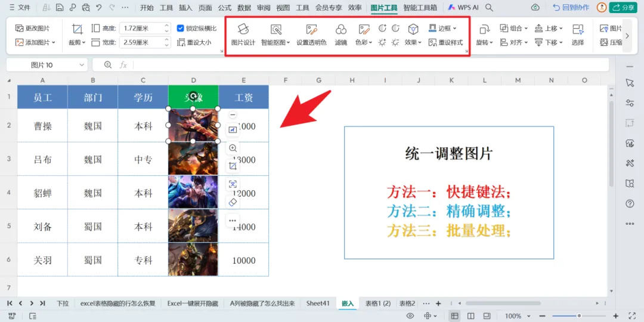
Task: Expand the 对齐 align dropdown
Action: click(526, 42)
